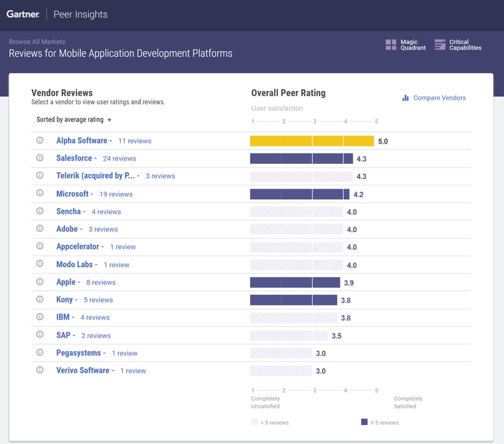Open Magic Quadrant link text
The image size is (504, 444).
tap(413, 45)
